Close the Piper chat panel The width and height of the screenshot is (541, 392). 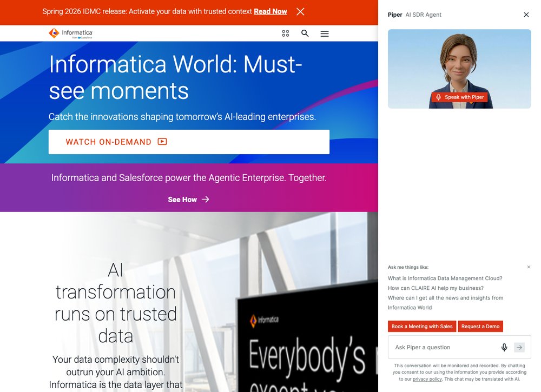tap(526, 15)
